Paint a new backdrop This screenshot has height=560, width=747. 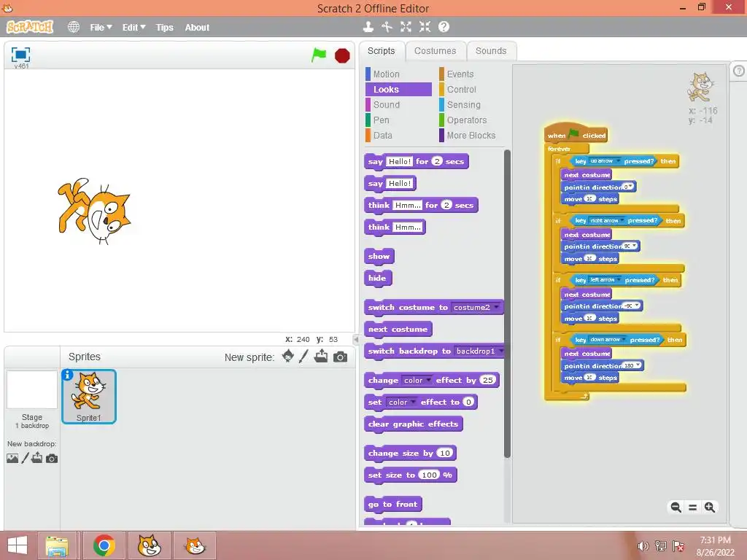pos(26,458)
